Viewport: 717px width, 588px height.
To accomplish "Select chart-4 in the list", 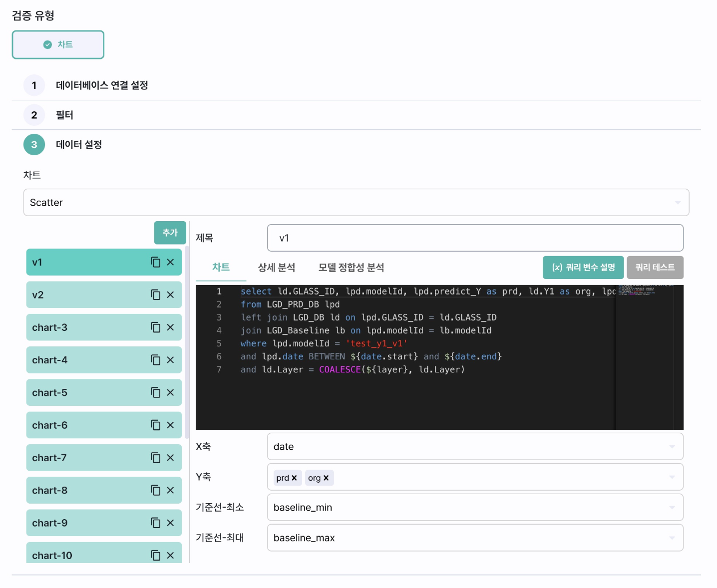I will pos(104,360).
